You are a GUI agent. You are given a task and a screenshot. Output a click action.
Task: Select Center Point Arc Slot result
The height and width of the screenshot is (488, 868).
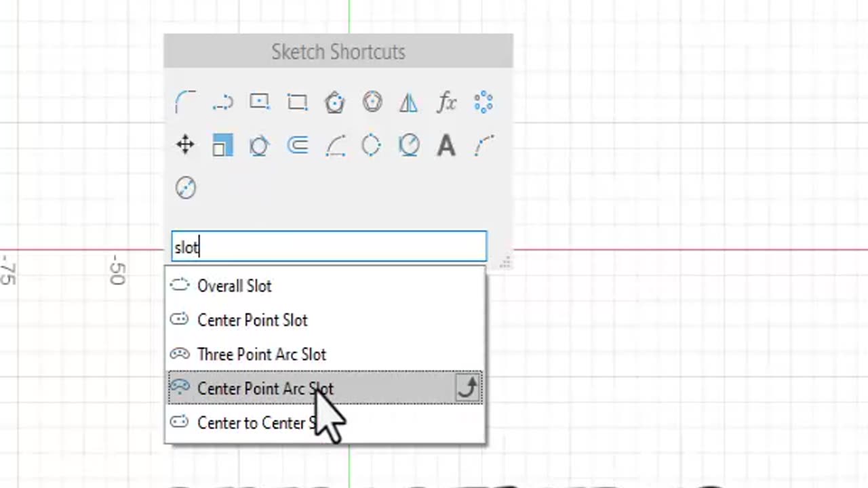[x=326, y=388]
